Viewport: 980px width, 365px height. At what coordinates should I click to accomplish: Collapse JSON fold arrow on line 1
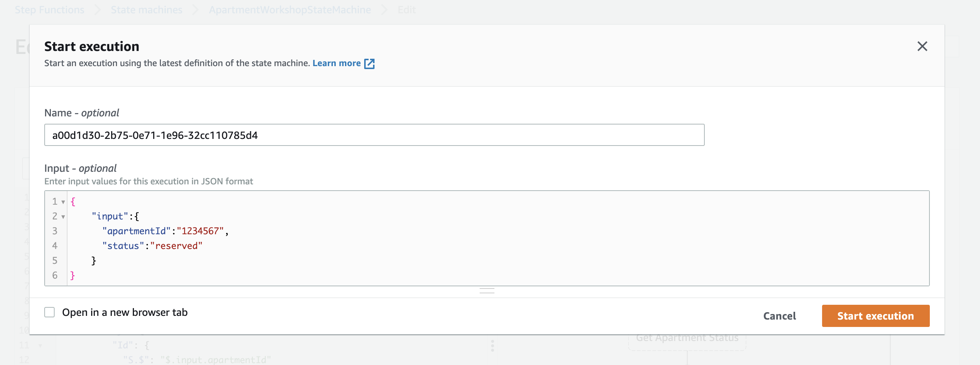tap(63, 202)
